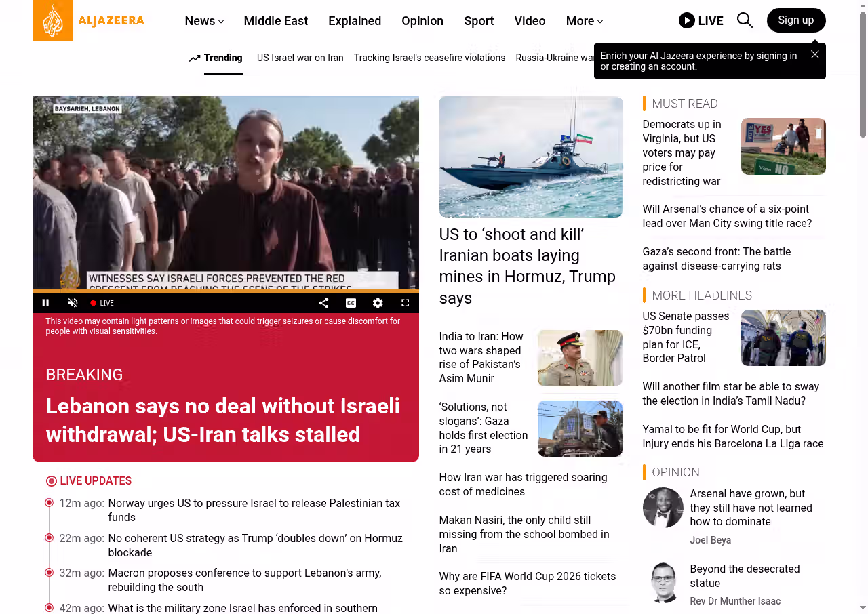The height and width of the screenshot is (614, 868).
Task: Click the Al Jazeera logo
Action: pos(88,20)
